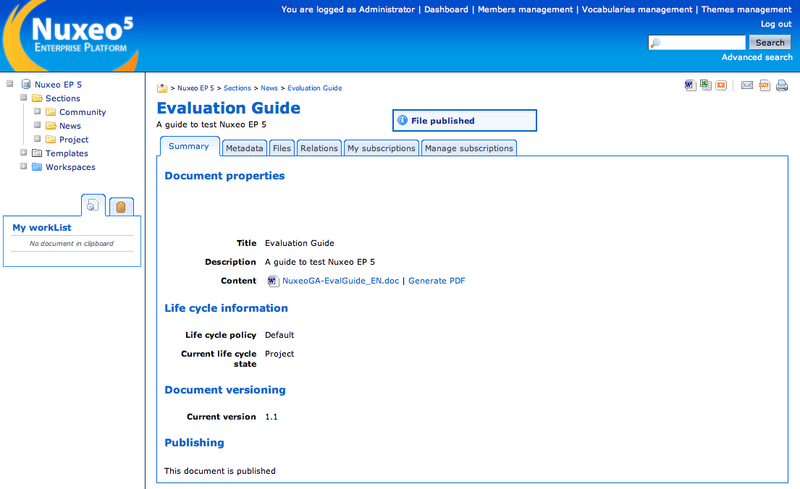Click the Project folder icon in tree
This screenshot has height=489, width=800.
click(51, 139)
